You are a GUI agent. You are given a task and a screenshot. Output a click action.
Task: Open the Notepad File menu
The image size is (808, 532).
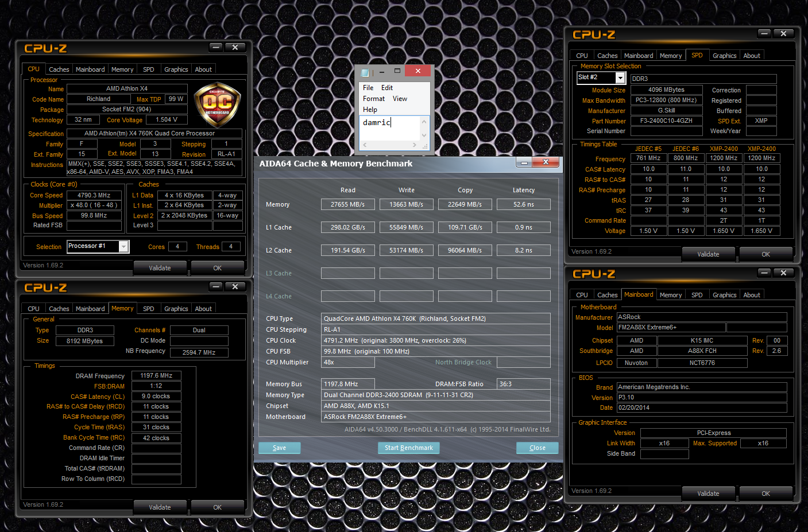coord(368,88)
